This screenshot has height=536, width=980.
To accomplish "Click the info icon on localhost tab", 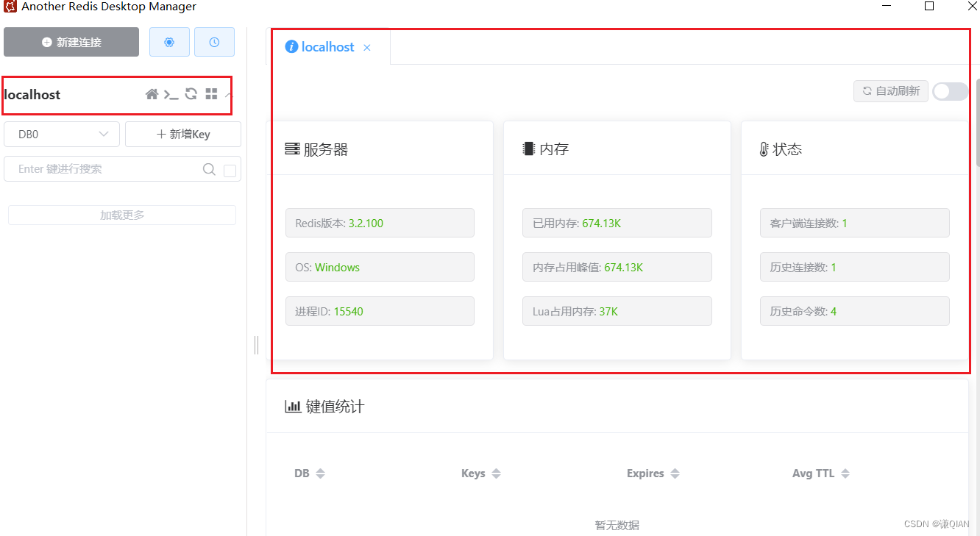I will coord(291,47).
